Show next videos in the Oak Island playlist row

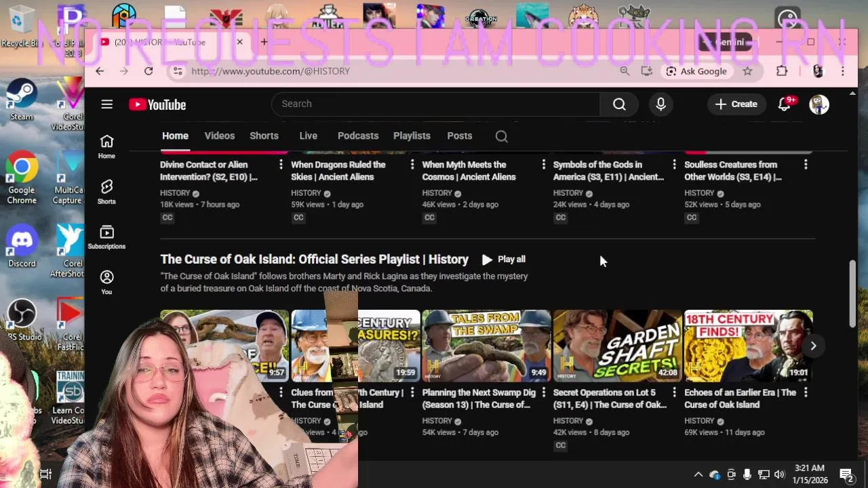(813, 346)
